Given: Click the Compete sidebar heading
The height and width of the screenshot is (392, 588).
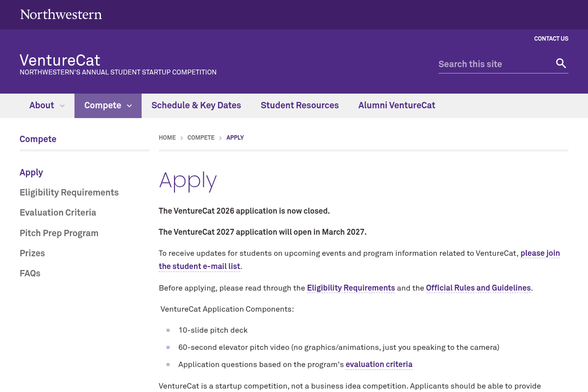Looking at the screenshot, I should coord(38,139).
